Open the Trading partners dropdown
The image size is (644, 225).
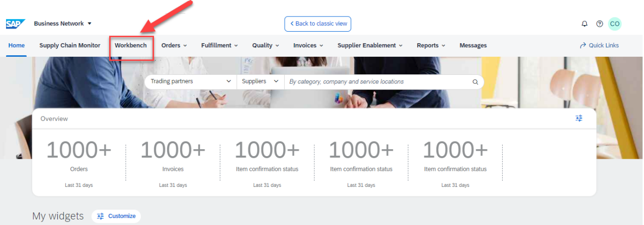[x=190, y=81]
